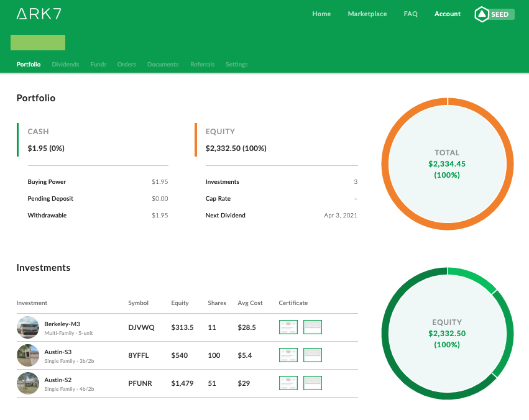529x420 pixels.
Task: Go to Marketplace in top navigation
Action: 367,14
